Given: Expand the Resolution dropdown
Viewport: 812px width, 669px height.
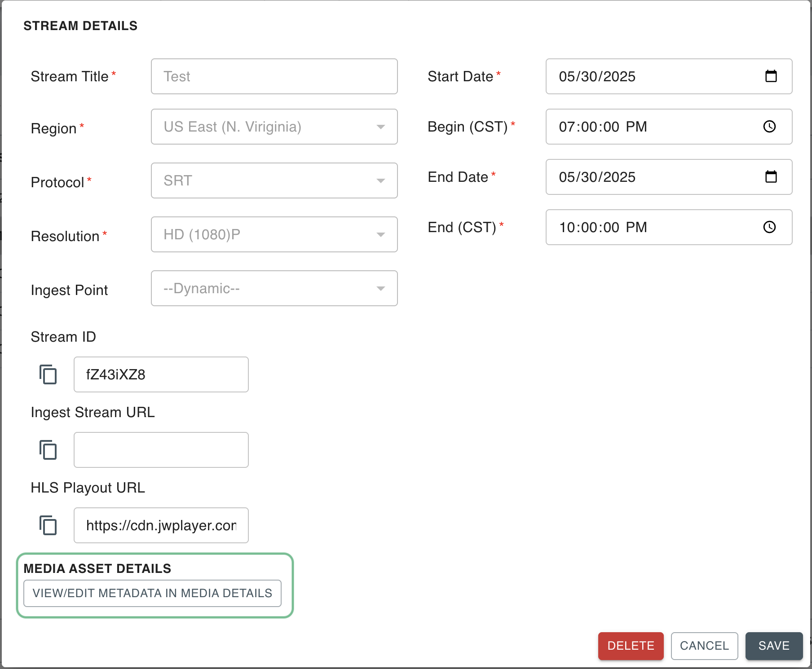Looking at the screenshot, I should [x=380, y=235].
